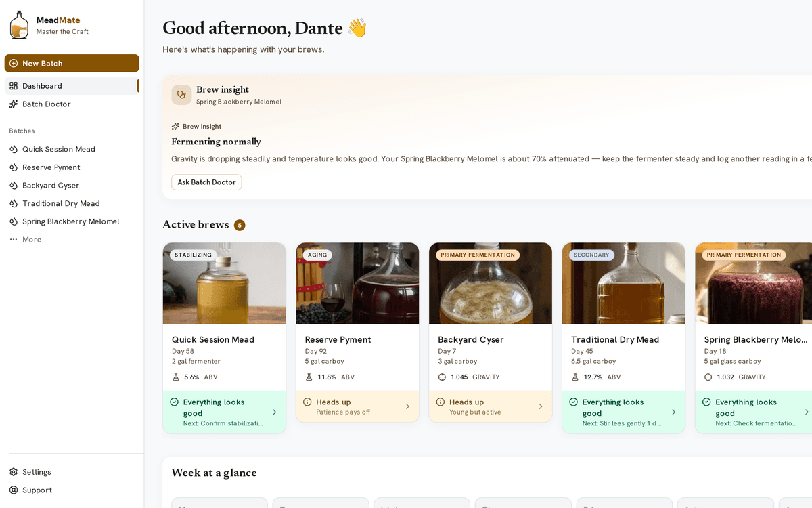Expand Spring Blackberry Melomel status chevron
The height and width of the screenshot is (508, 812).
coord(807,412)
